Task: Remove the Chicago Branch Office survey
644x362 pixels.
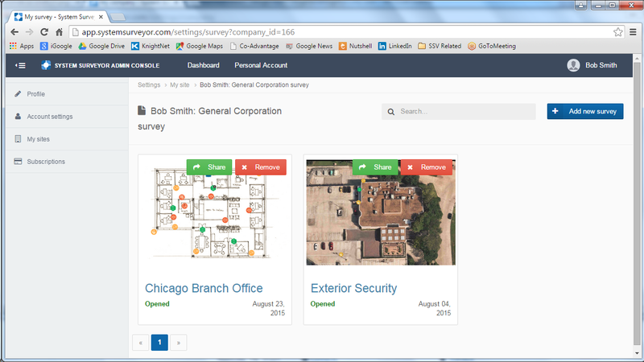Action: 261,167
